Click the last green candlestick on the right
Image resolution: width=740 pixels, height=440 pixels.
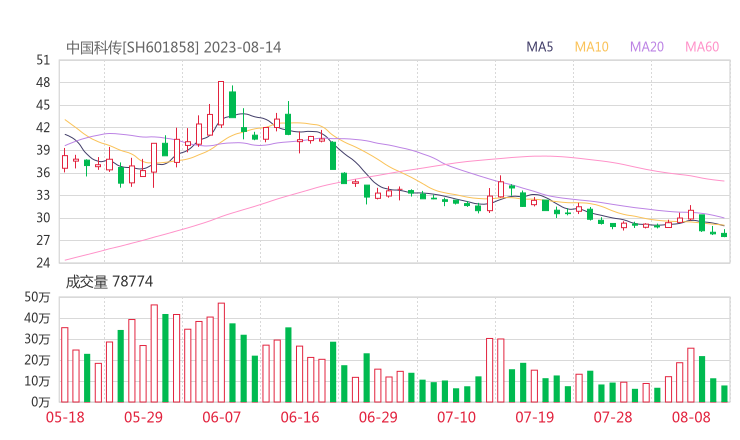724,234
